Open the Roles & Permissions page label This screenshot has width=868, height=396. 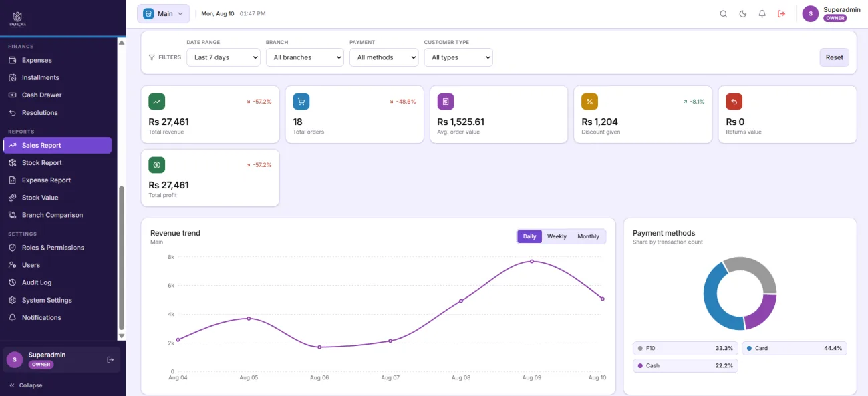point(53,248)
